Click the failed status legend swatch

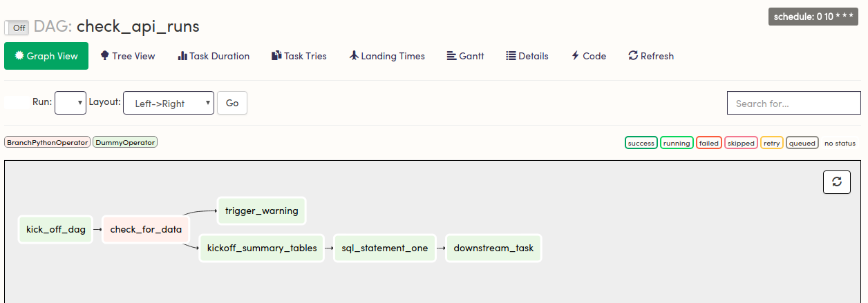coord(708,143)
